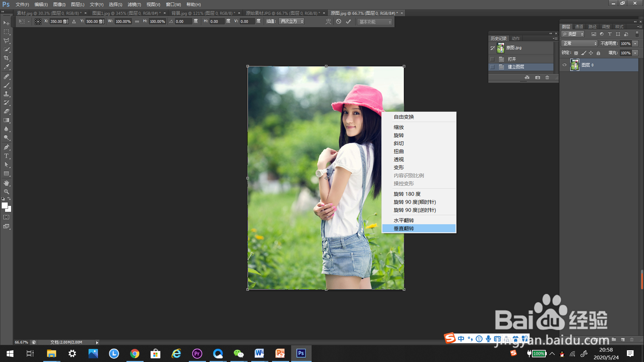Open the 正常 blend mode dropdown
Viewport: 644px width, 362px height.
click(x=580, y=44)
